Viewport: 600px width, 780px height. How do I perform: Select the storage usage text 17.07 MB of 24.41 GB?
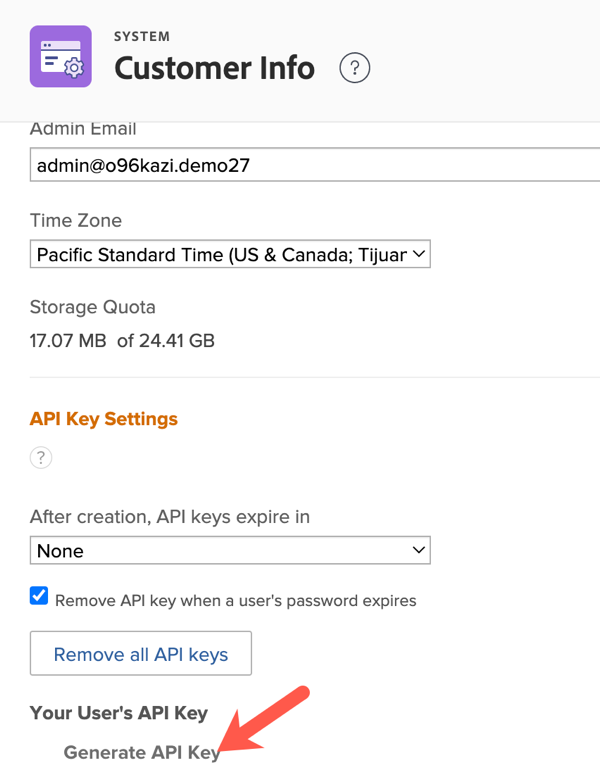(122, 341)
